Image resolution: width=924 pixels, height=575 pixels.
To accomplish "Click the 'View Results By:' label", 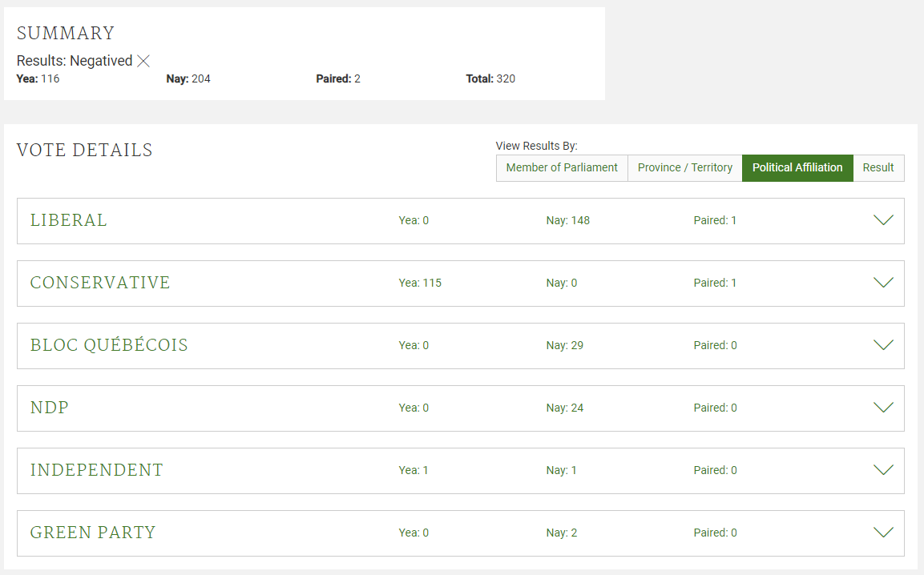I will tap(536, 146).
